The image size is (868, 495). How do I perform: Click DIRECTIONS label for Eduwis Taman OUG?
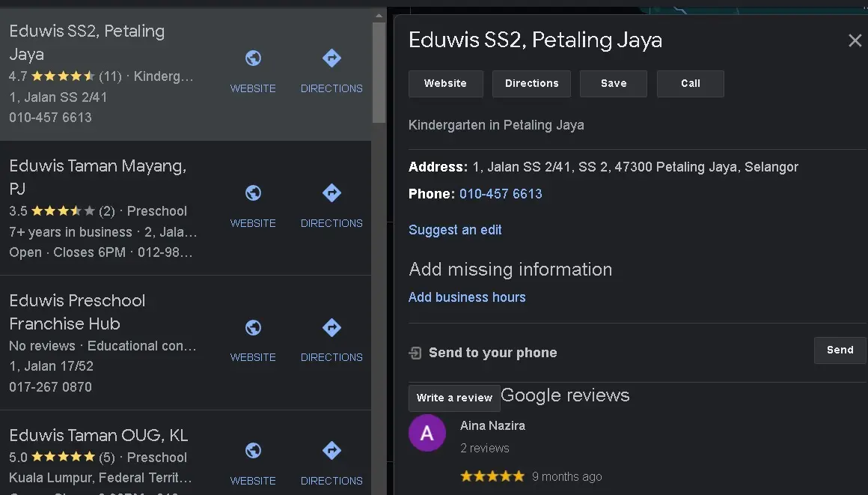point(331,481)
